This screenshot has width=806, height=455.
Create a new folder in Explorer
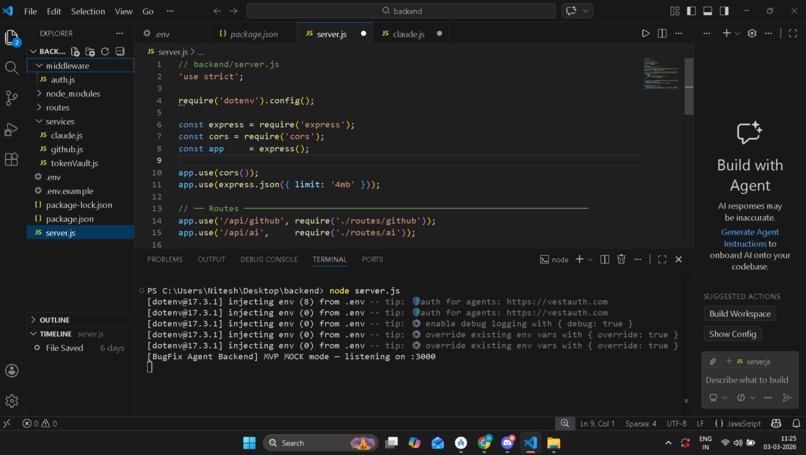point(90,51)
